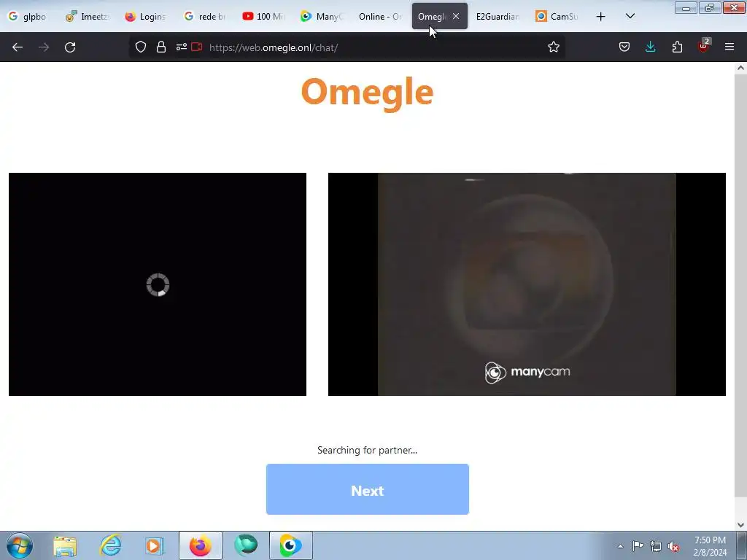
Task: Click the Next button
Action: pos(368,489)
